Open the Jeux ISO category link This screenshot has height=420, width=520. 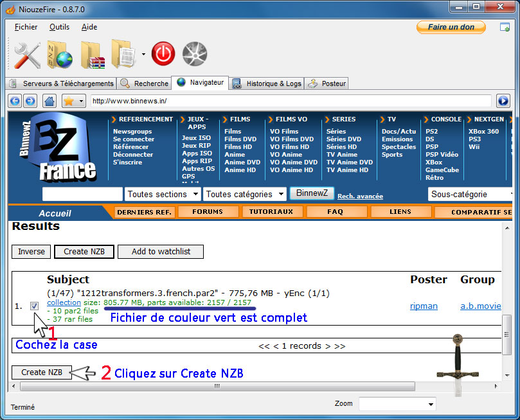[x=196, y=138]
